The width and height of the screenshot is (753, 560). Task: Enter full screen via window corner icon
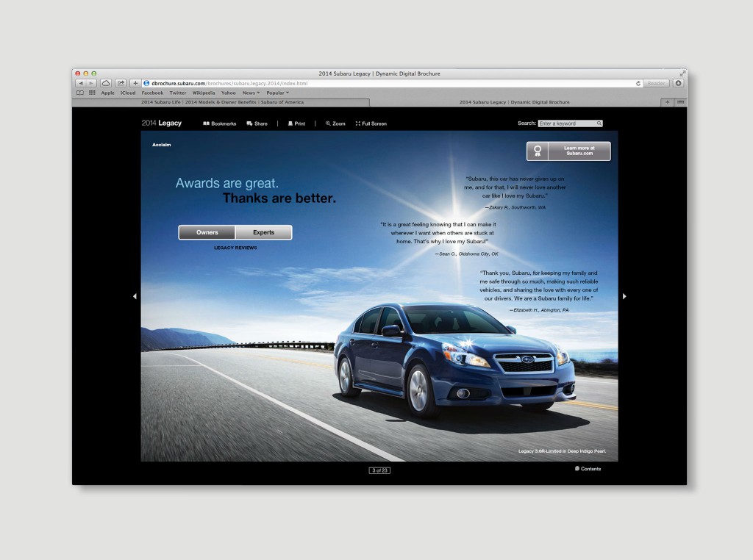click(682, 73)
